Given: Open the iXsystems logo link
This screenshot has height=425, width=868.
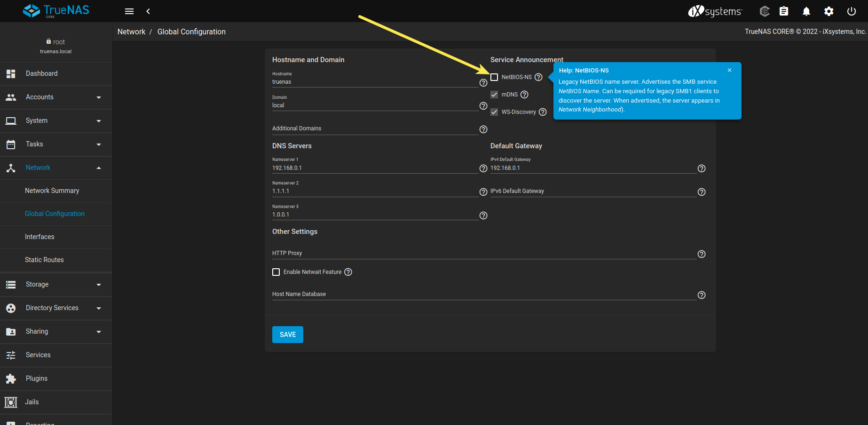Looking at the screenshot, I should click(715, 11).
